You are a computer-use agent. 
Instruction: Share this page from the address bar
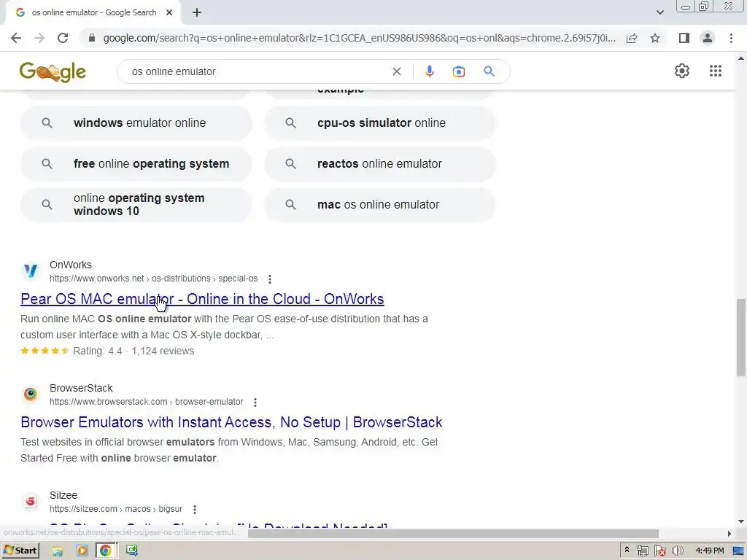tap(632, 38)
